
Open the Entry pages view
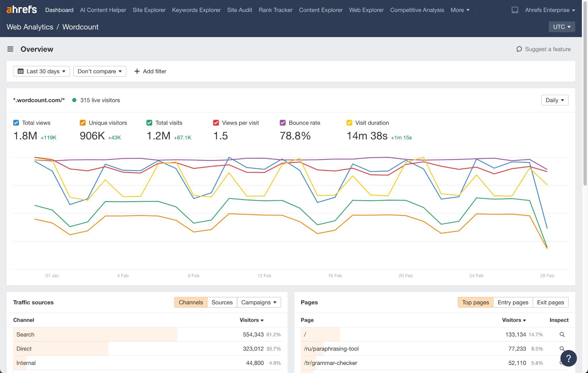(513, 302)
